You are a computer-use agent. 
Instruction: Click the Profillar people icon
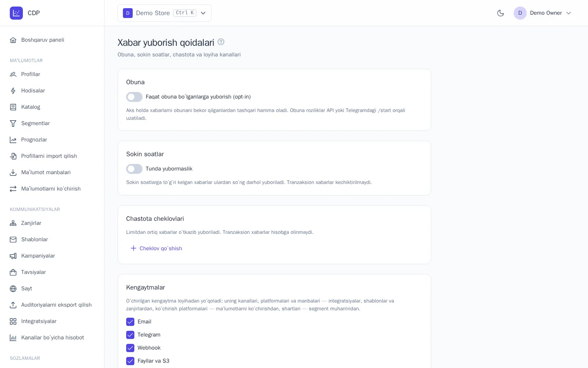tap(13, 74)
